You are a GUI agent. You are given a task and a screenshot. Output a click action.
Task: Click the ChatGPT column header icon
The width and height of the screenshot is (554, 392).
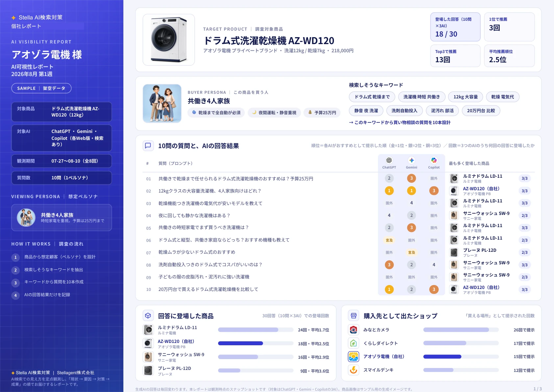tap(389, 160)
